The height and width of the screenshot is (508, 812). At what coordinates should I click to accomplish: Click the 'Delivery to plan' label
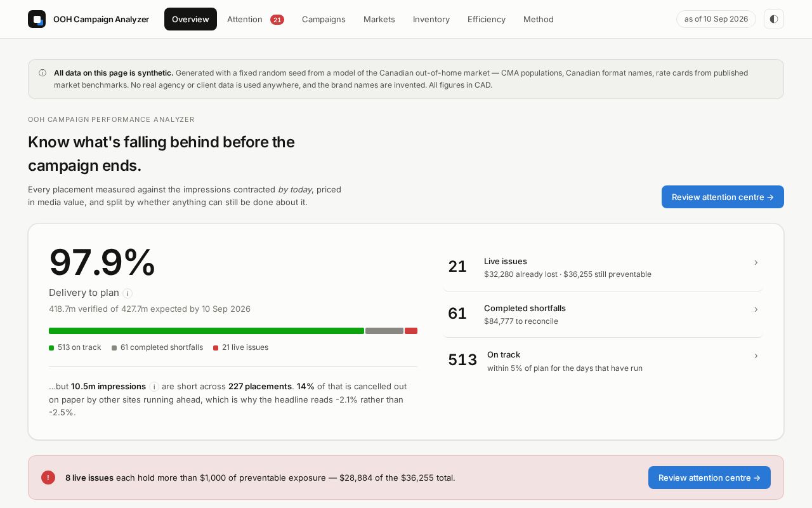click(x=84, y=293)
